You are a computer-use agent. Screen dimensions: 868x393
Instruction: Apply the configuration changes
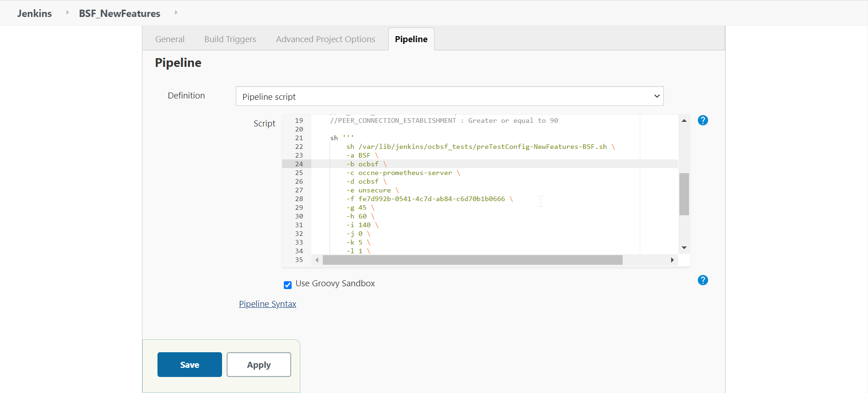tap(259, 365)
